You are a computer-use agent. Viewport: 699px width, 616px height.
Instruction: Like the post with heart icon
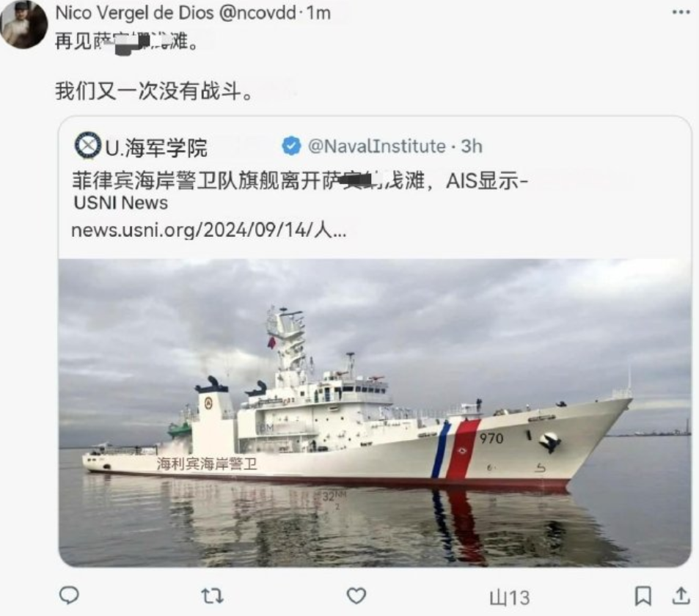tap(356, 596)
